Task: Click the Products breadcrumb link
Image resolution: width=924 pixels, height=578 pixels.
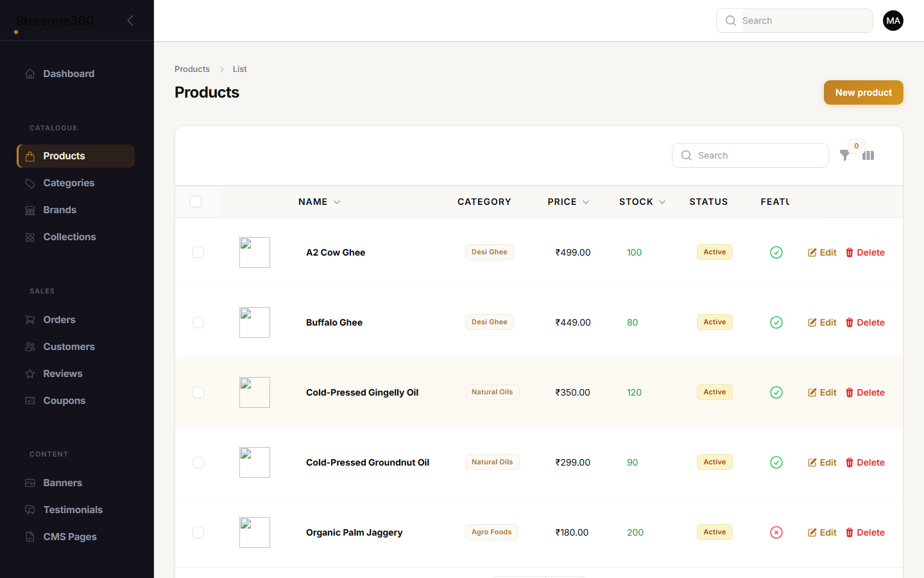Action: (x=192, y=69)
